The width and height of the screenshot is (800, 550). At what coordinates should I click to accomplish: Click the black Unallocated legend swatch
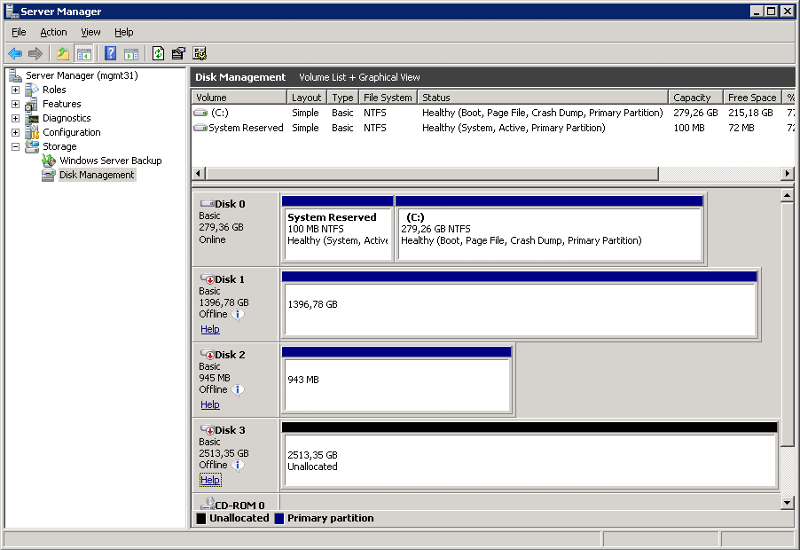click(x=202, y=518)
